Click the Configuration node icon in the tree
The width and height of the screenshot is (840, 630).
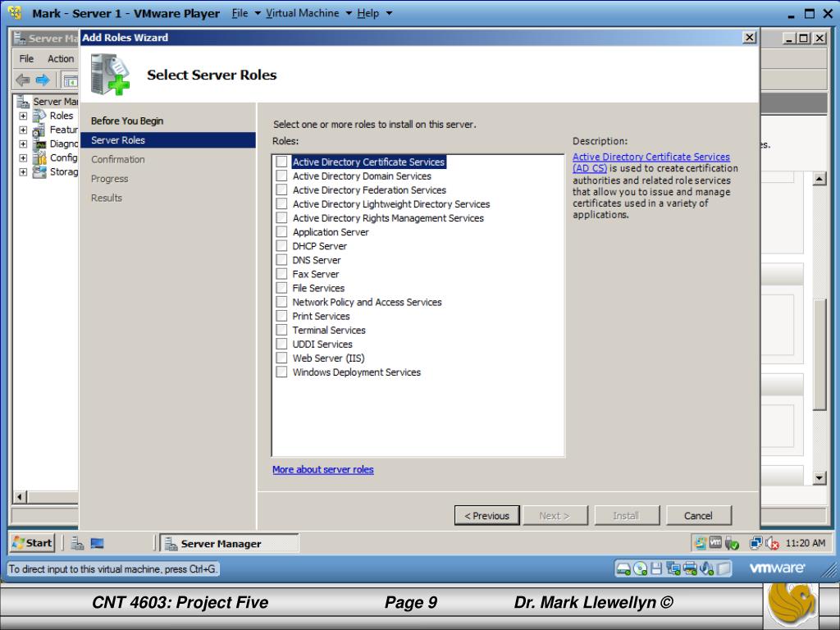pos(39,157)
